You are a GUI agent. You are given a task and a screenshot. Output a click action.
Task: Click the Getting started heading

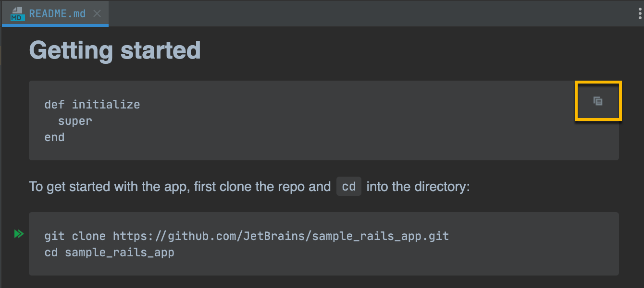pos(115,50)
